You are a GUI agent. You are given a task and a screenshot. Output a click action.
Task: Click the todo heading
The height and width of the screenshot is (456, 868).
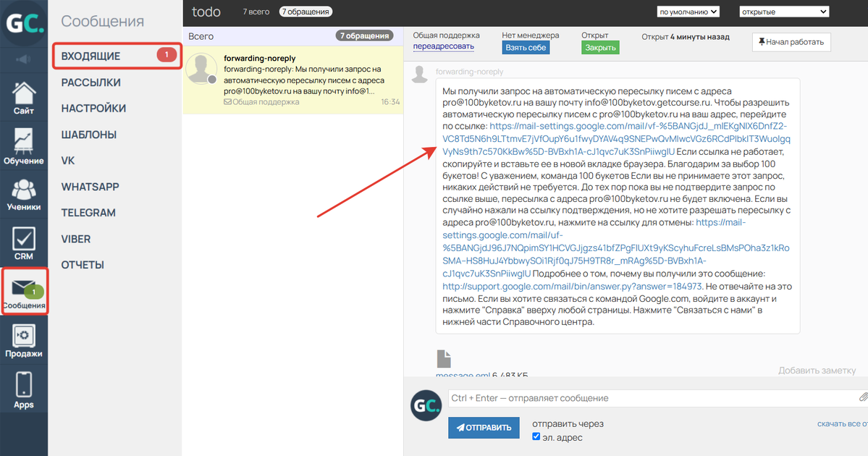pos(206,12)
